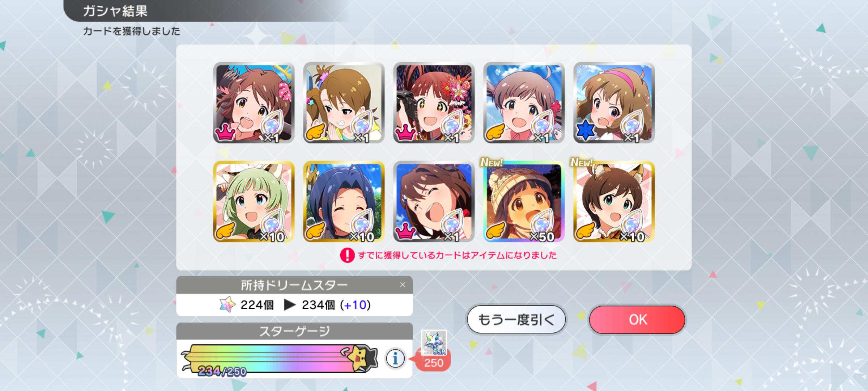This screenshot has width=868, height=391.
Task: Click the OK button
Action: (637, 320)
